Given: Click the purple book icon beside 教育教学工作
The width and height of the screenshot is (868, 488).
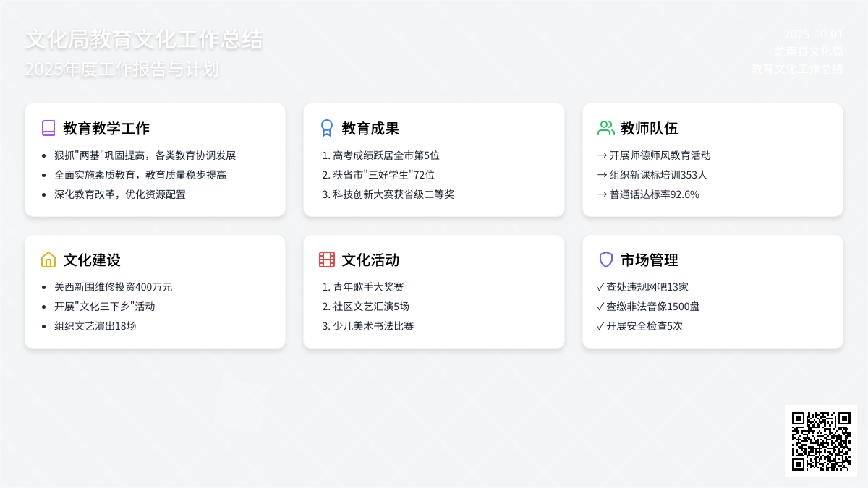Looking at the screenshot, I should pos(48,128).
